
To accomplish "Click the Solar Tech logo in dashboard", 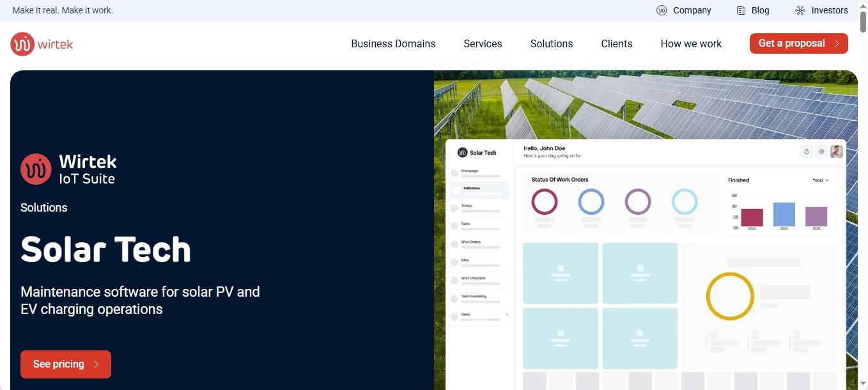I will [477, 153].
